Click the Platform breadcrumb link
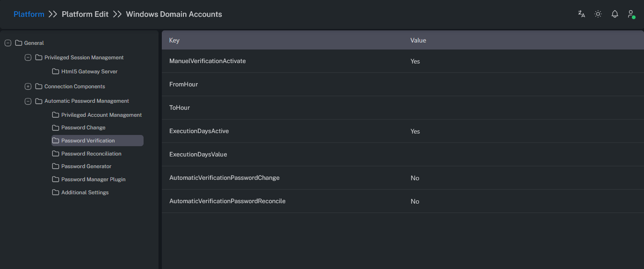The height and width of the screenshot is (269, 644). tap(29, 14)
